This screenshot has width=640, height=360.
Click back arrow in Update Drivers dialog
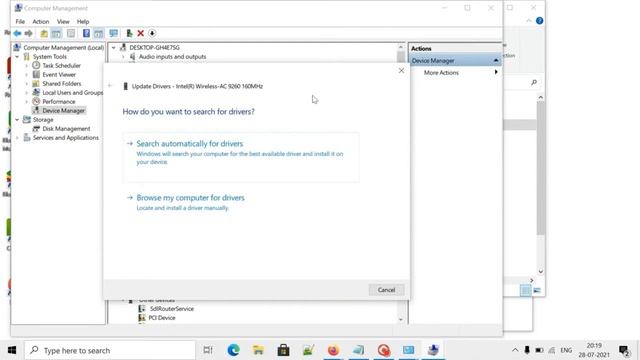[x=110, y=86]
